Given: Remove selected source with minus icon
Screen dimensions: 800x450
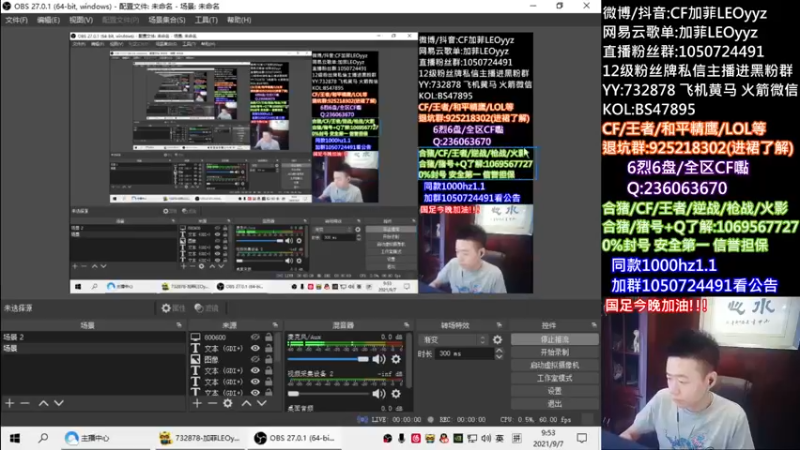Looking at the screenshot, I should tap(212, 403).
